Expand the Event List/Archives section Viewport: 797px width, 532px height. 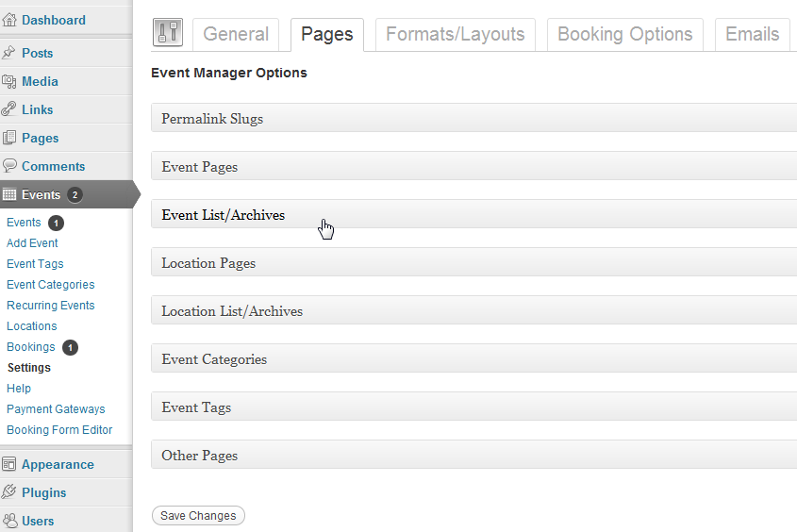tap(473, 214)
